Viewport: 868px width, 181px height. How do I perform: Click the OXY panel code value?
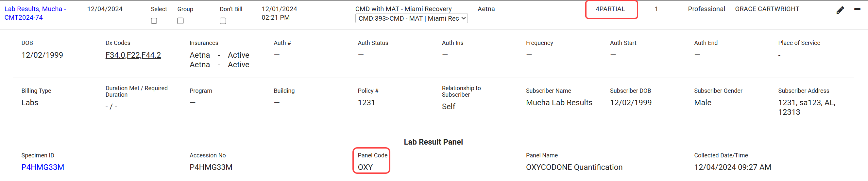[365, 167]
